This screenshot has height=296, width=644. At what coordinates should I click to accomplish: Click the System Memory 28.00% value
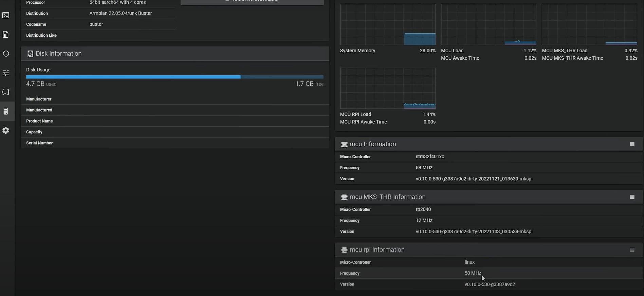point(427,51)
